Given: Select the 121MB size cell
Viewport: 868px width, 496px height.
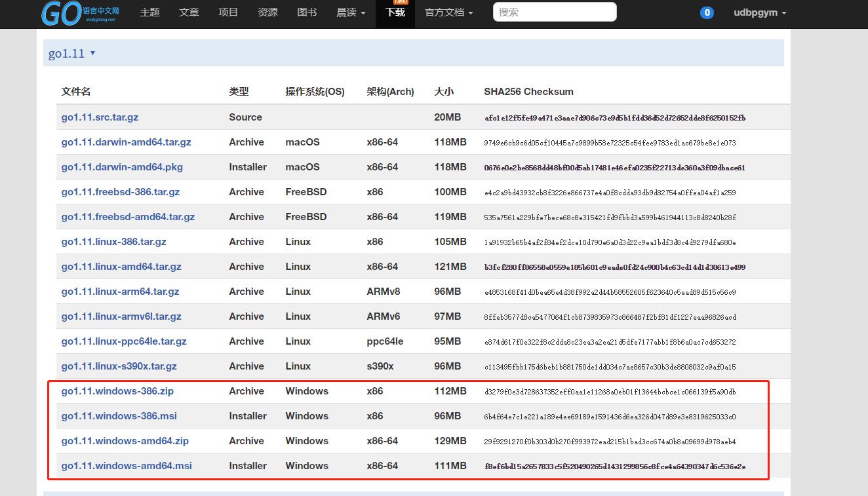Looking at the screenshot, I should [x=450, y=267].
